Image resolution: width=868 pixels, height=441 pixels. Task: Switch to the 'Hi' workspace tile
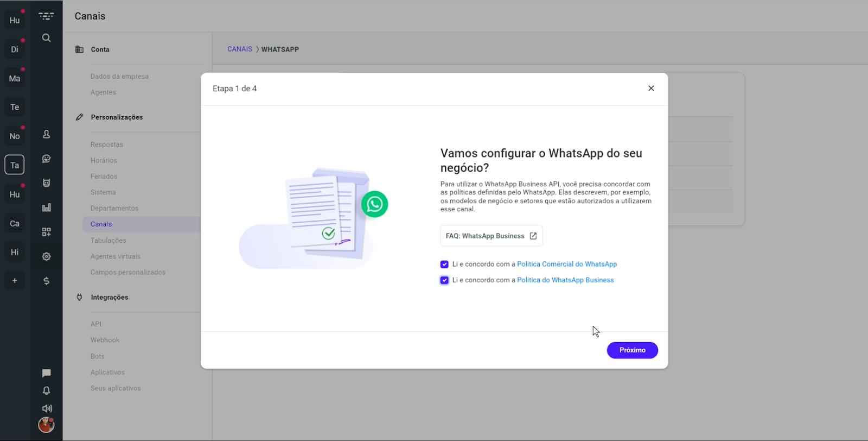coord(15,252)
